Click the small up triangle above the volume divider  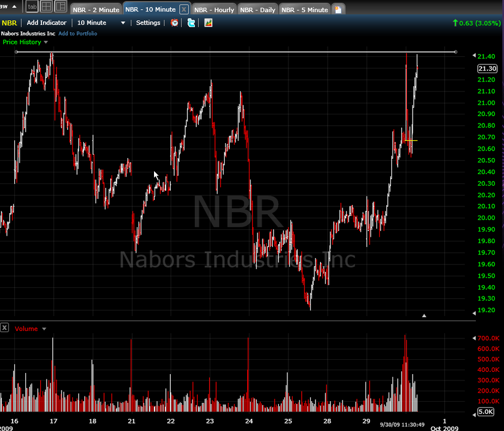pyautogui.click(x=424, y=315)
